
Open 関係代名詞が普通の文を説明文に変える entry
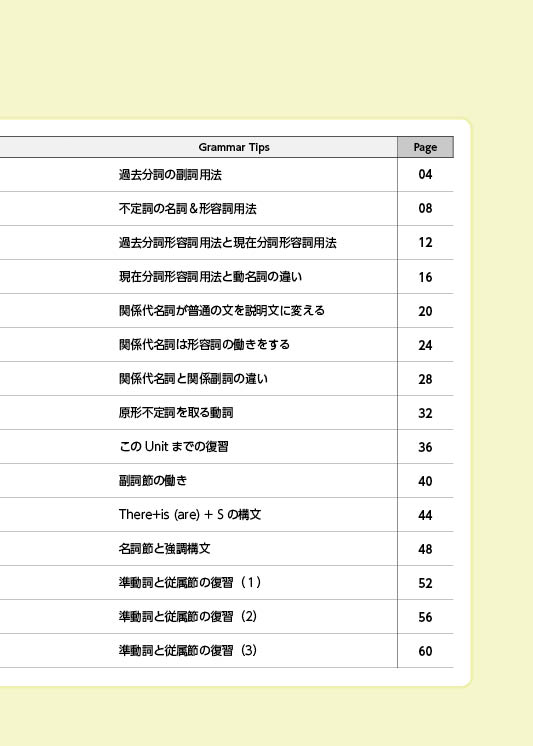(x=222, y=311)
